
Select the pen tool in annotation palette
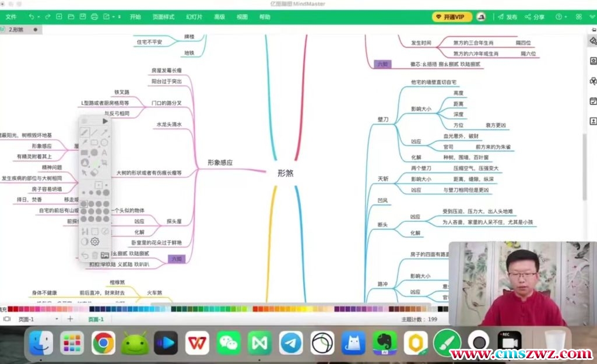(x=85, y=133)
